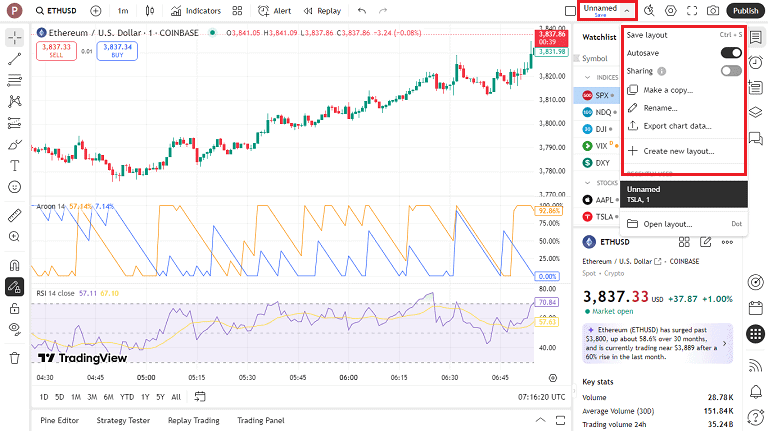Expand the bottom panel chevron
Image resolution: width=768 pixels, height=431 pixels.
[540, 420]
